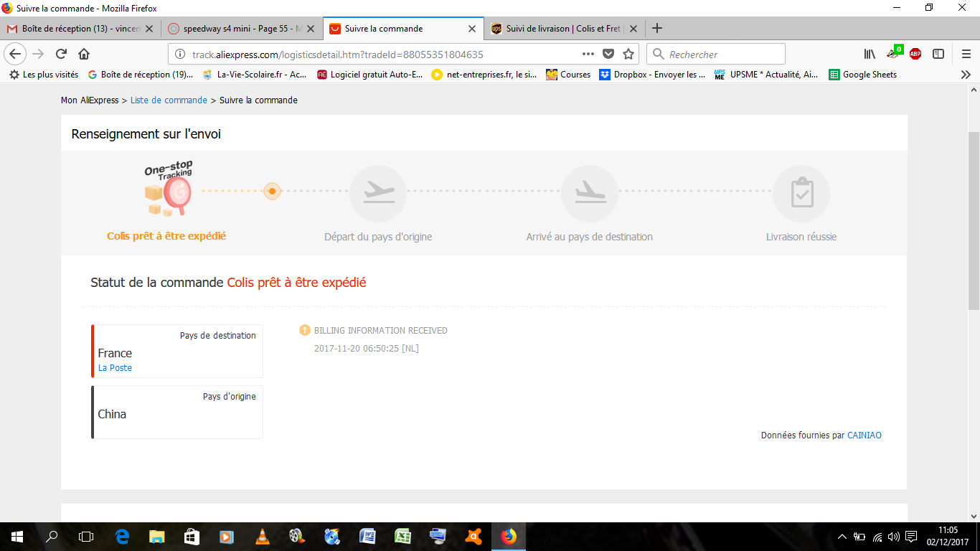
Task: Open the Courses bookmark
Action: [x=568, y=75]
